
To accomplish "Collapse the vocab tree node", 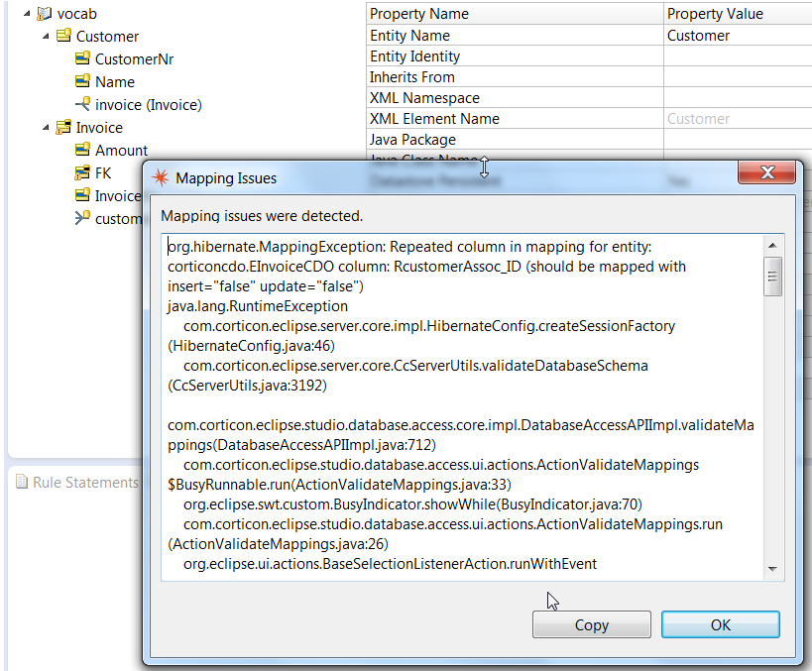I will (x=27, y=14).
